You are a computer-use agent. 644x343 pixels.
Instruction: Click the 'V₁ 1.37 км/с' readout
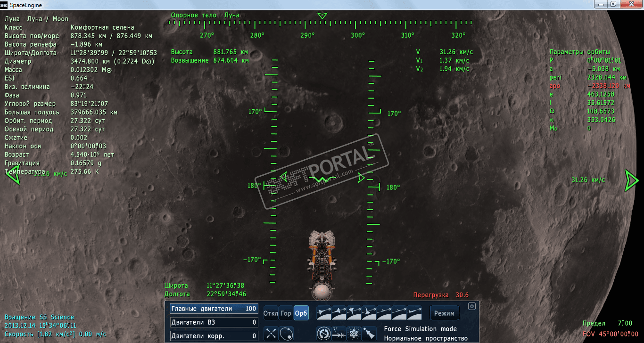click(443, 60)
